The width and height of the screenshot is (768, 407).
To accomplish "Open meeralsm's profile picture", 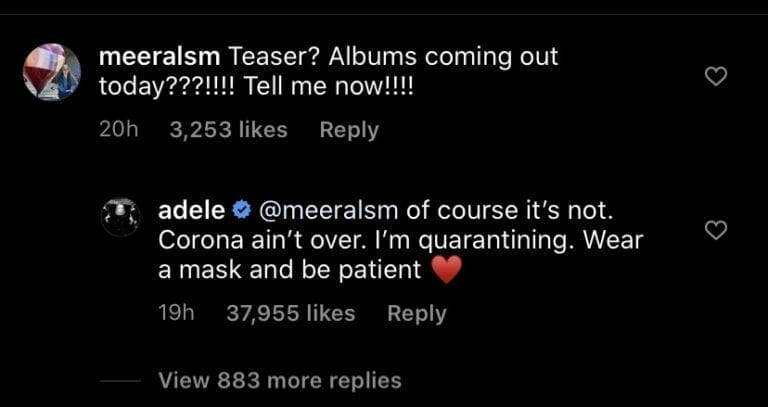I will (x=52, y=72).
